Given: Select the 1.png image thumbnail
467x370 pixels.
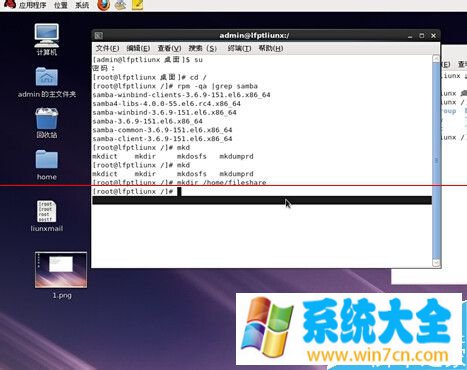Looking at the screenshot, I should (61, 270).
